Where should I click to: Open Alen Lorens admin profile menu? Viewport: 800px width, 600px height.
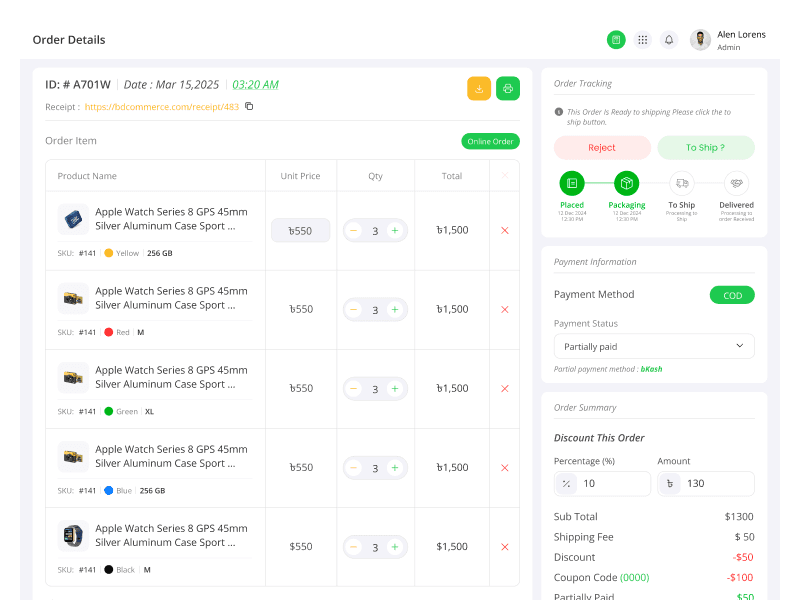(x=728, y=40)
